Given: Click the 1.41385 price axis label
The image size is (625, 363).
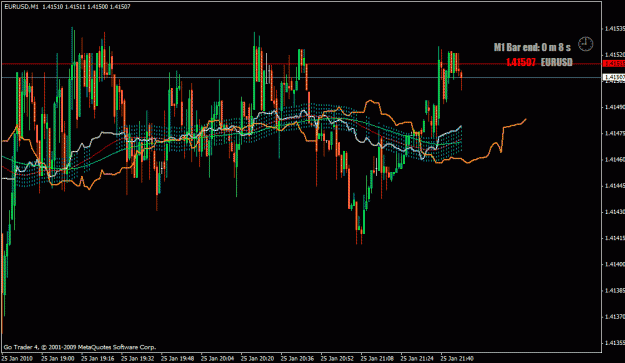Looking at the screenshot, I should [615, 290].
